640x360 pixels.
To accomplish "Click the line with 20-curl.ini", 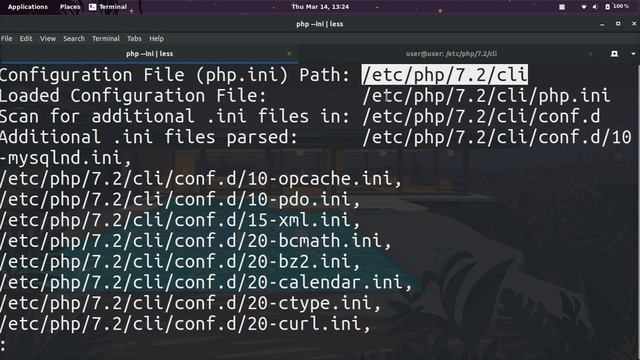I will (x=185, y=324).
